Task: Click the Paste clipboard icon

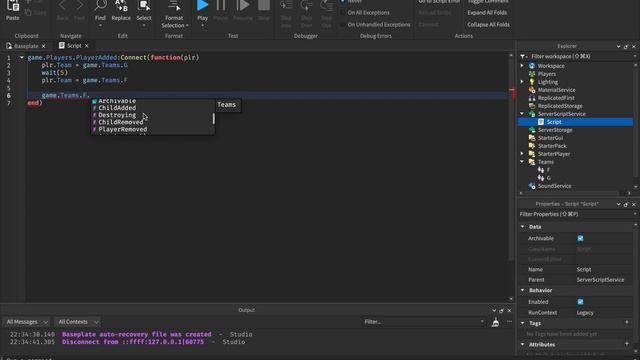Action: tap(13, 6)
